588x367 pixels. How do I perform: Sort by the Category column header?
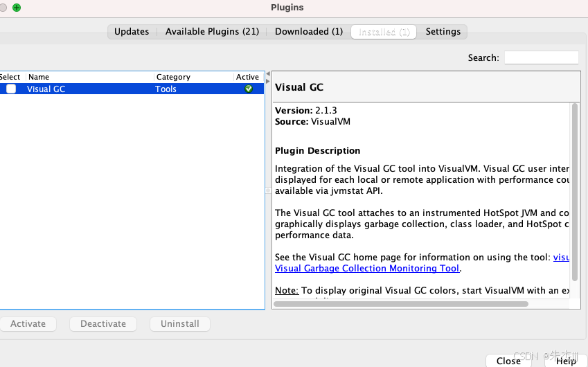tap(193, 77)
